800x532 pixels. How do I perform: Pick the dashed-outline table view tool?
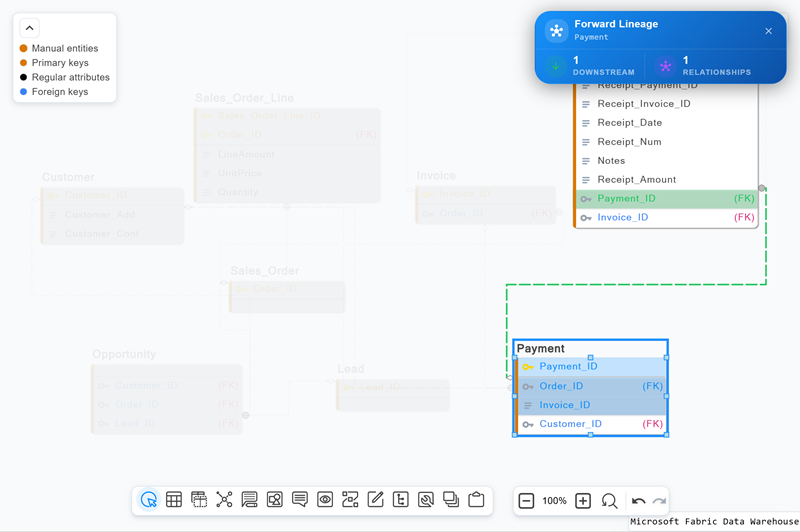[199, 500]
